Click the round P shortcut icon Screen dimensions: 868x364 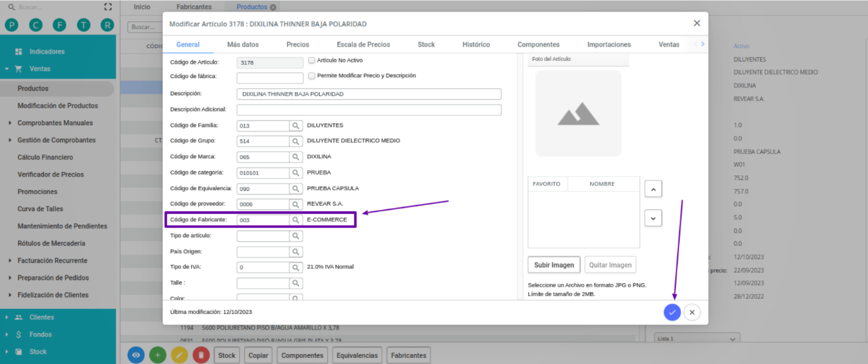11,25
